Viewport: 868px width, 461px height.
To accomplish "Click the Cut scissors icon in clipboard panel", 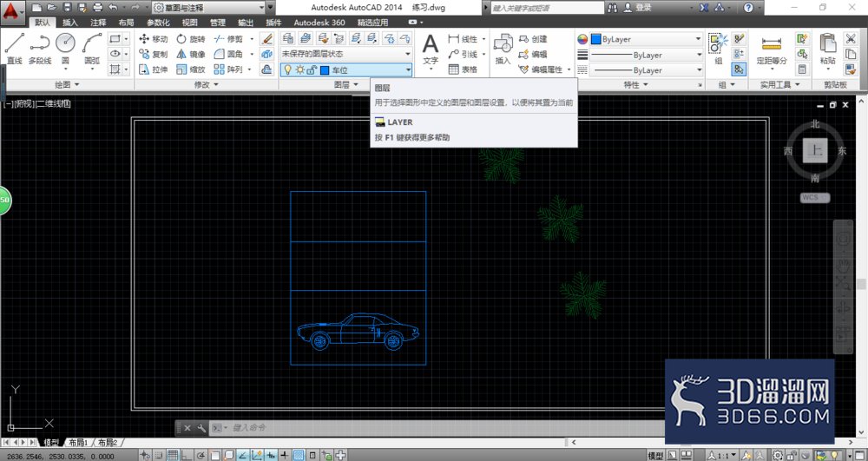I will [x=851, y=39].
